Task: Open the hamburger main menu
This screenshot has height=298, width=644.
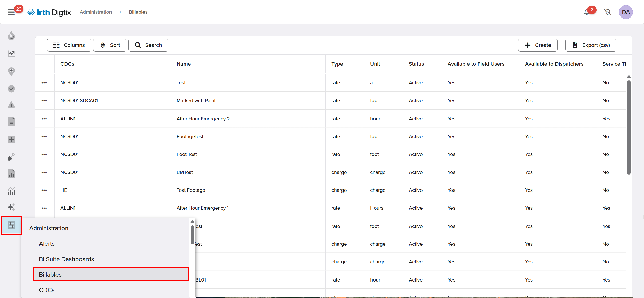Action: 11,12
